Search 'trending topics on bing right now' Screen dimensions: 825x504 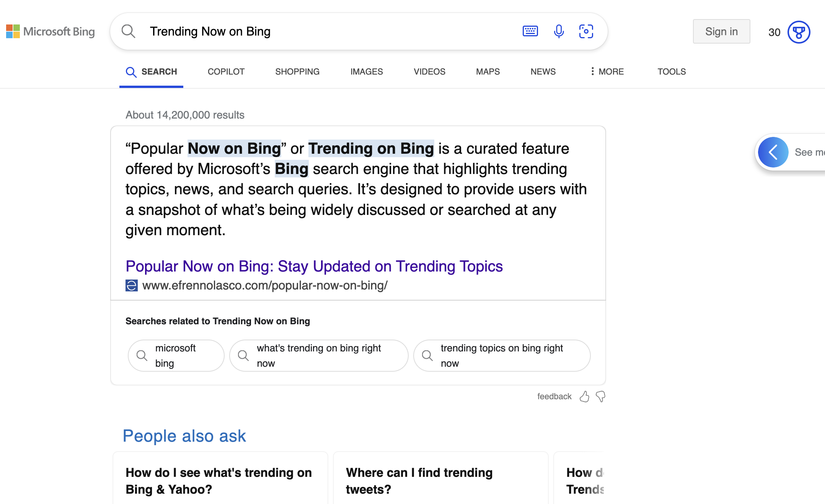pyautogui.click(x=502, y=356)
